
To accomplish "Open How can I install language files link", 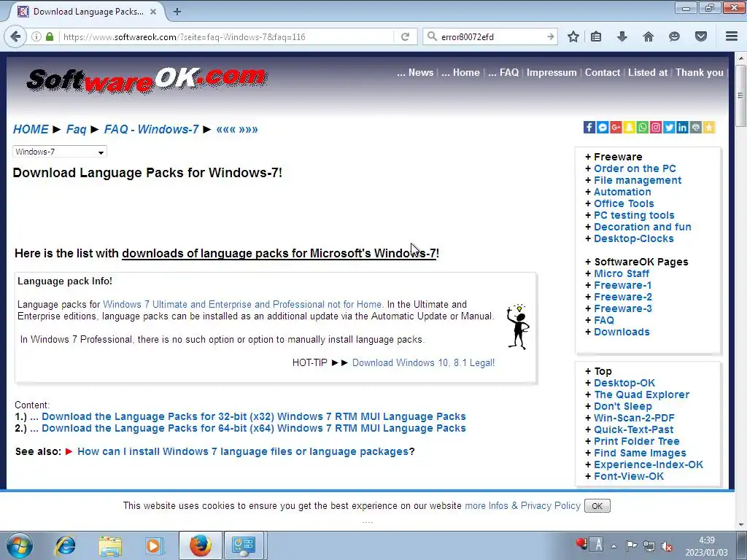I will click(x=243, y=451).
